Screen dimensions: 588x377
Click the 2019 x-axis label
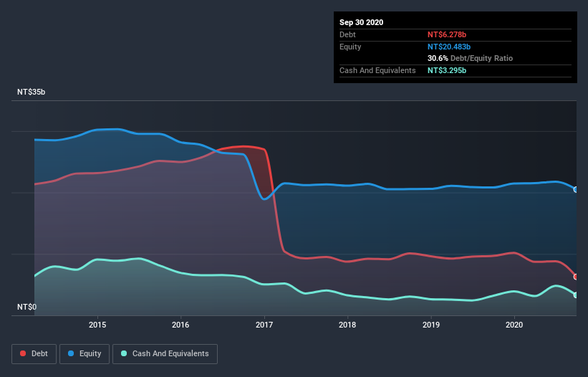pos(431,325)
